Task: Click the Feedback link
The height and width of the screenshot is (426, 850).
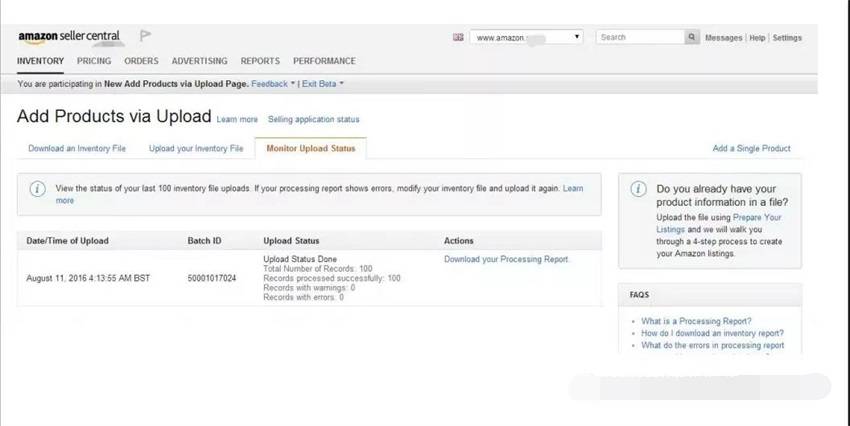Action: coord(269,83)
